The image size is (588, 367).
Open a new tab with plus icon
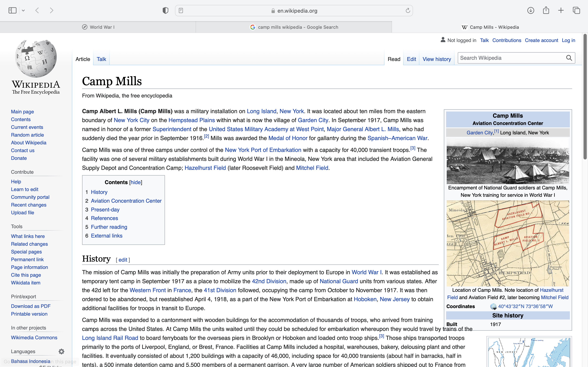561,10
